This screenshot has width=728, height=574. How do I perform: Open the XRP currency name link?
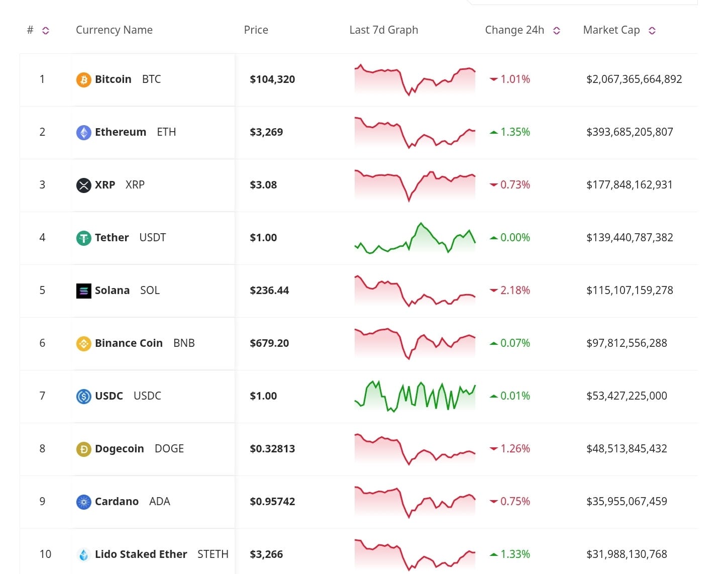105,185
